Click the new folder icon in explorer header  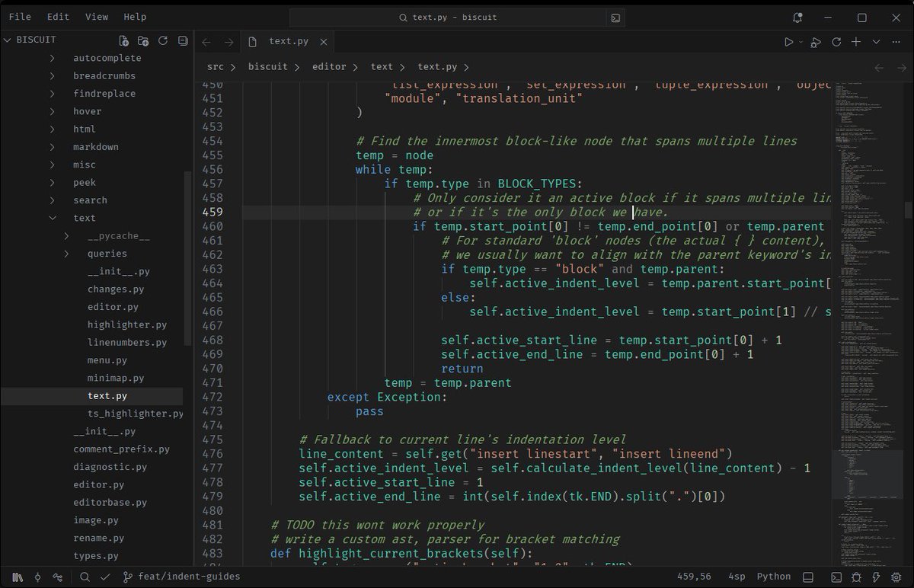[143, 40]
